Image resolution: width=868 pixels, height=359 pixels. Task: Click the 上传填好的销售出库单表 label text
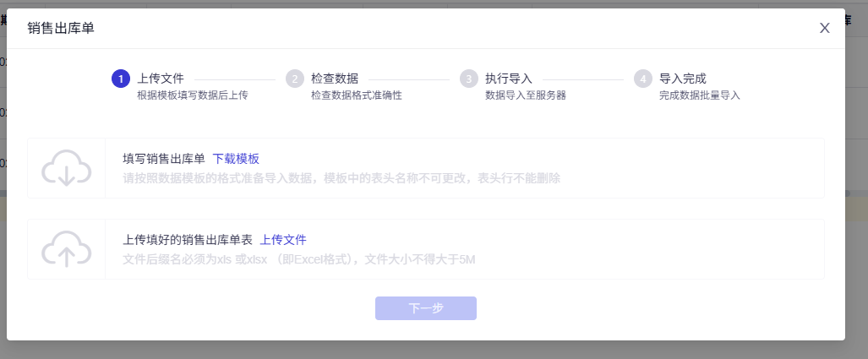click(x=187, y=240)
